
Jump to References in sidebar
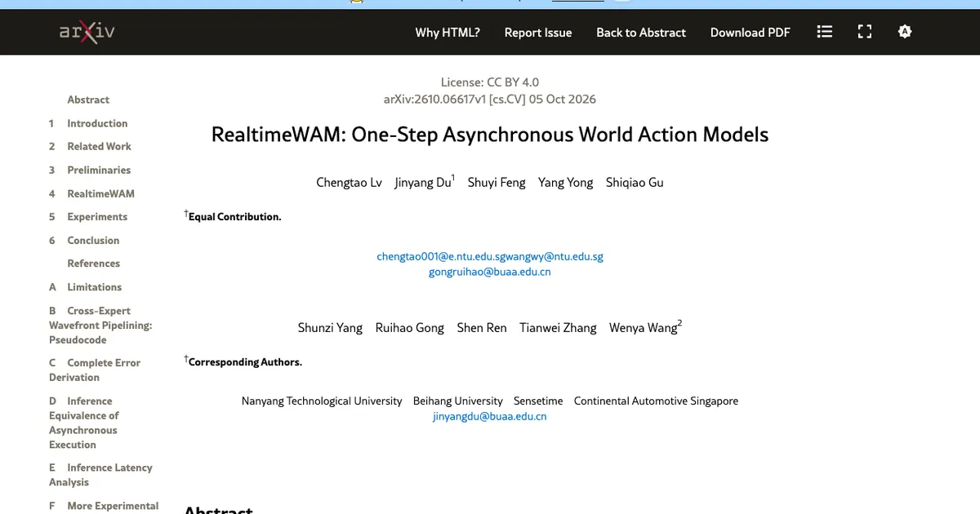94,264
